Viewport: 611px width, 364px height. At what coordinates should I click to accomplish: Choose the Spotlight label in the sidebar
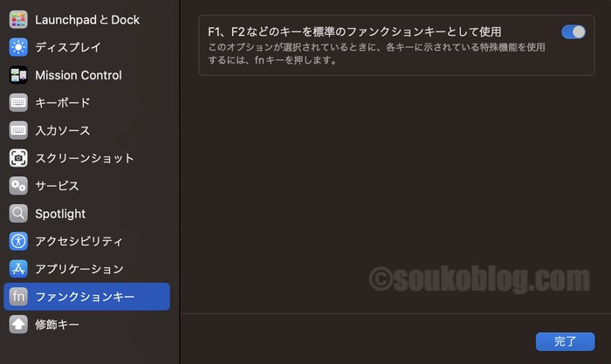pos(60,214)
